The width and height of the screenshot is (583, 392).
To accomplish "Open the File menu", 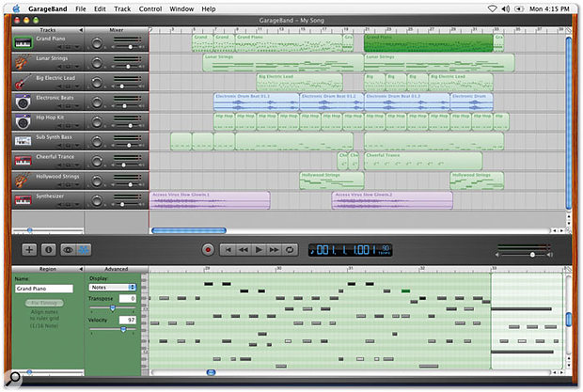I will point(80,8).
